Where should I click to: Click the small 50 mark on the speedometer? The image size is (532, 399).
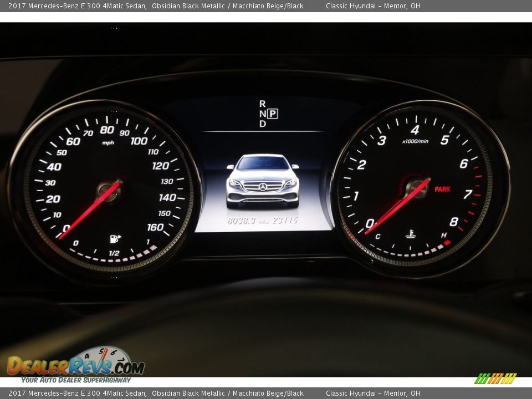(x=62, y=153)
